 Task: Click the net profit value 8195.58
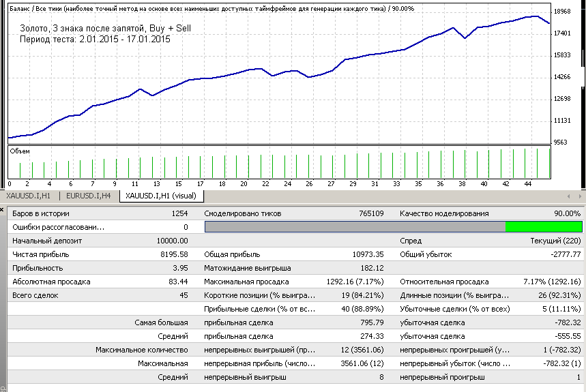point(174,254)
